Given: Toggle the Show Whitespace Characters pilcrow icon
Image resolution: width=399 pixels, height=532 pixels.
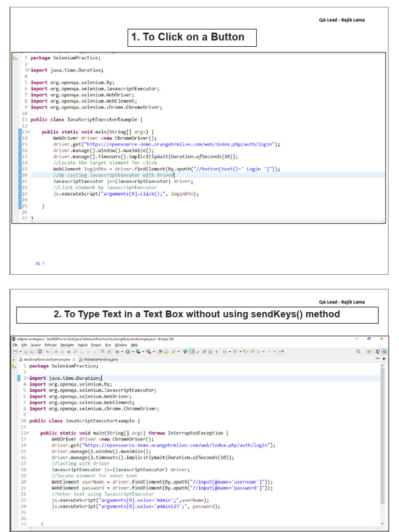Looking at the screenshot, I should [x=217, y=352].
